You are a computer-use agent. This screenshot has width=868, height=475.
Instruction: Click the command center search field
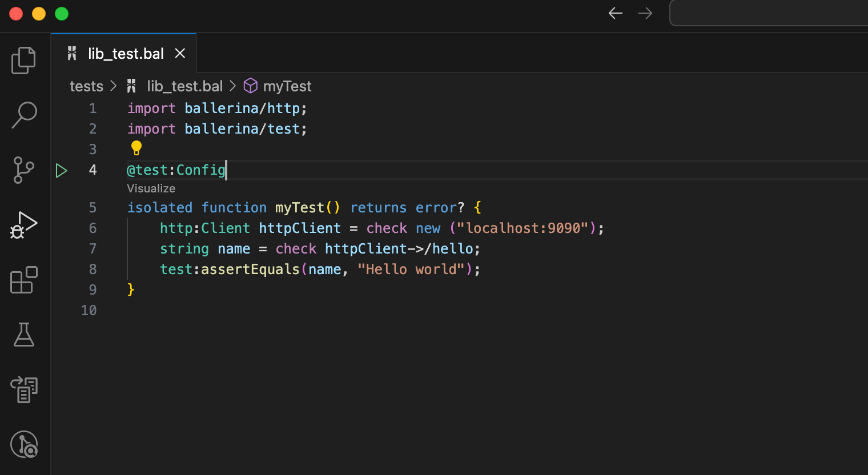[769, 13]
